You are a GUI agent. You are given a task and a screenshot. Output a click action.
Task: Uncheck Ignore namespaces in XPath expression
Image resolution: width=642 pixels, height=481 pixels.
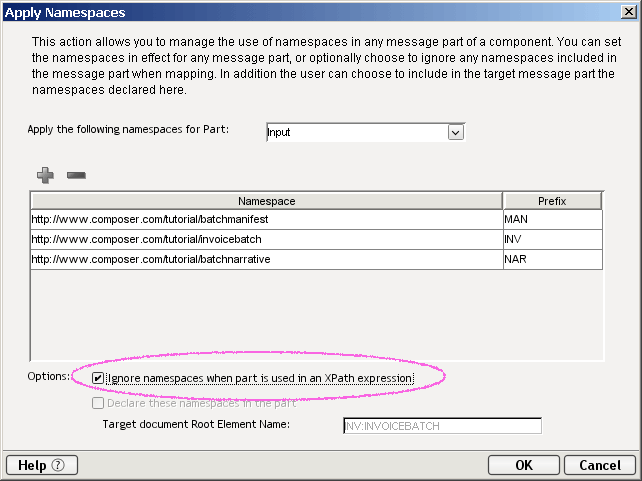[97, 378]
